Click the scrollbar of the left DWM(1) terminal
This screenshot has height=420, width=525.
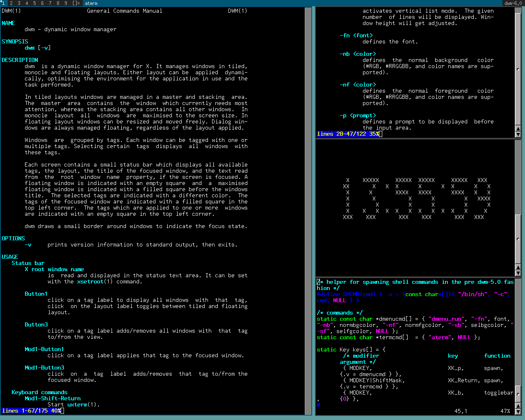(308, 211)
